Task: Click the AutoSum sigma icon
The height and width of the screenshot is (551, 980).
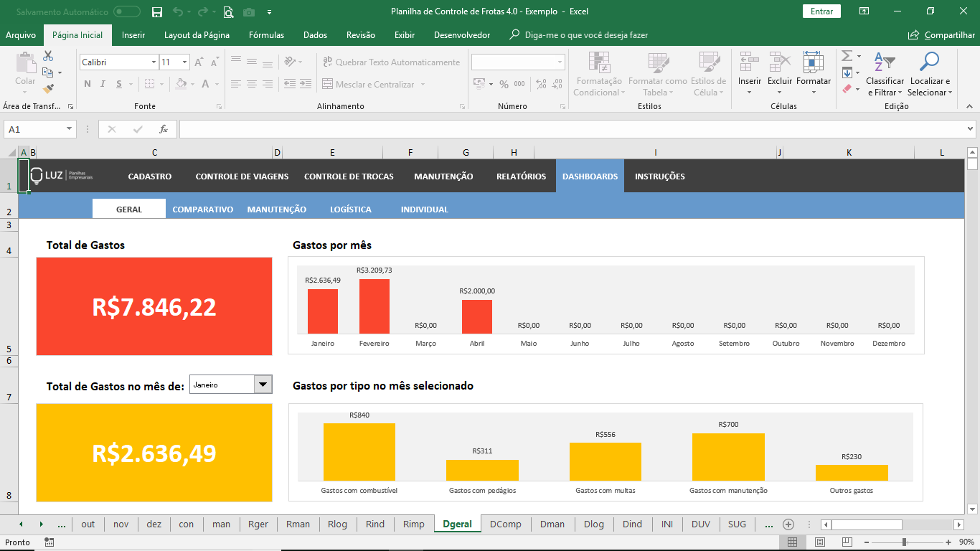Action: tap(847, 56)
